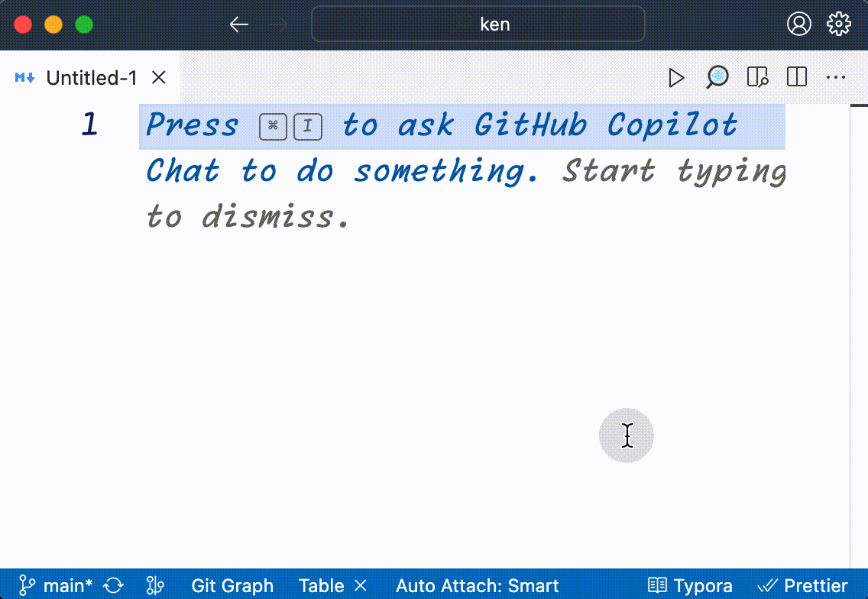The width and height of the screenshot is (868, 599).
Task: Click line number 1 in gutter
Action: (x=89, y=124)
